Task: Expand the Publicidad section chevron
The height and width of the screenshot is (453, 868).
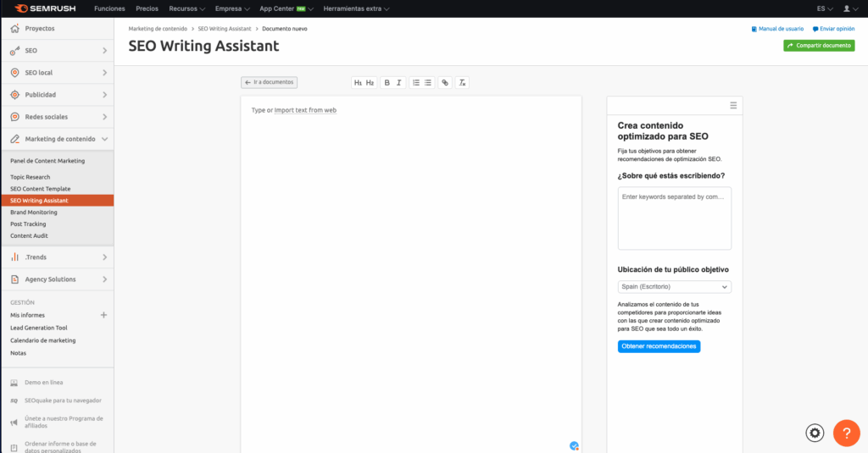Action: (104, 95)
